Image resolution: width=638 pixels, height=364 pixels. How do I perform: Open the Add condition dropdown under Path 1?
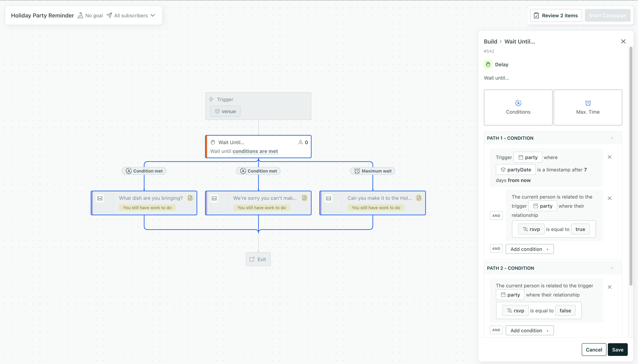click(x=529, y=249)
